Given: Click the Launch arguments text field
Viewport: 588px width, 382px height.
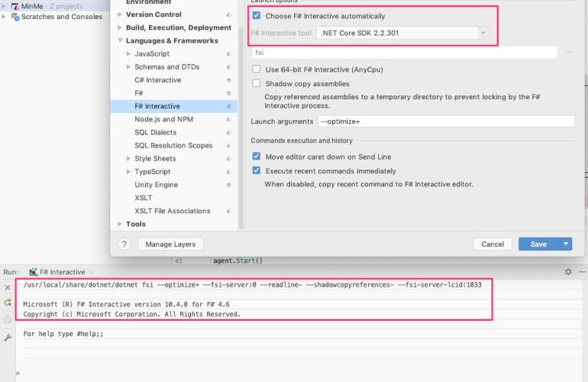Looking at the screenshot, I should coord(445,121).
